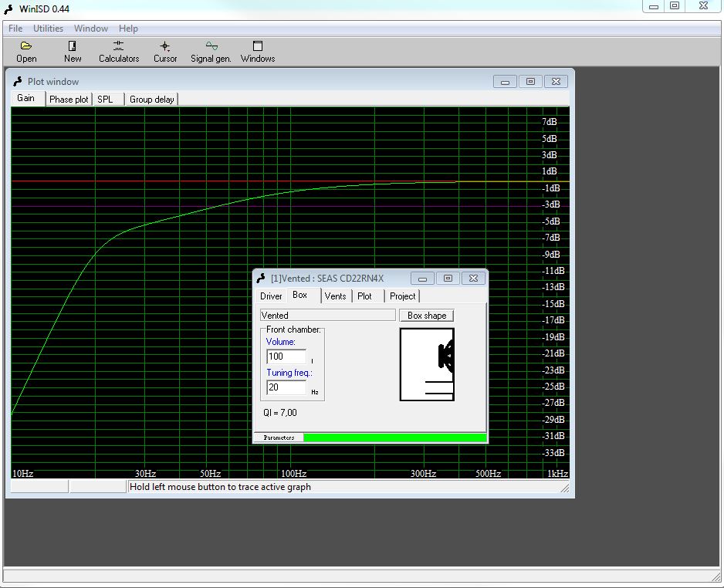The image size is (724, 588).
Task: Click the Volume label link
Action: tap(281, 342)
